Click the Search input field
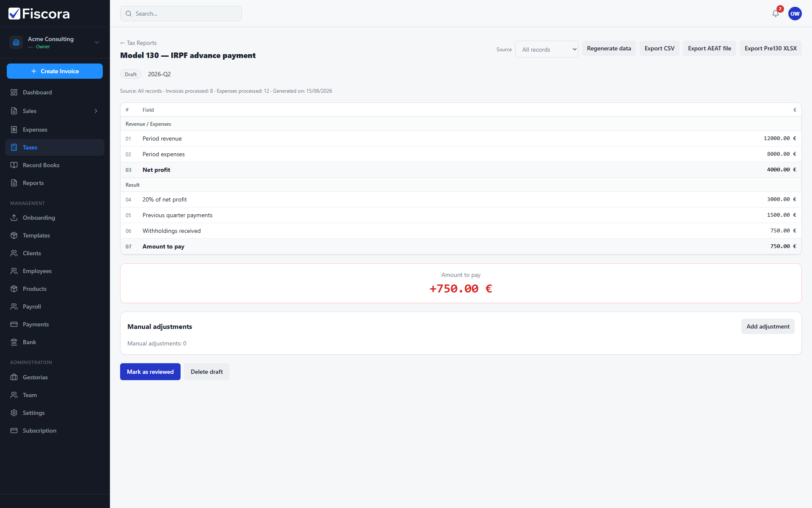 181,14
